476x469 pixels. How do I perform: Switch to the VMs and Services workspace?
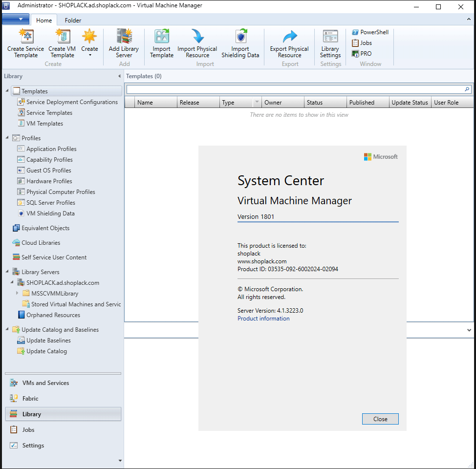coord(63,383)
